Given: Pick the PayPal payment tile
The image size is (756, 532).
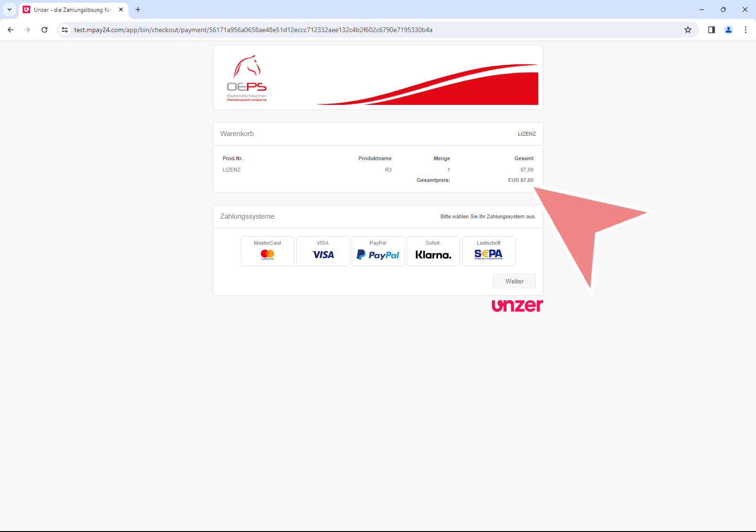Looking at the screenshot, I should (378, 251).
